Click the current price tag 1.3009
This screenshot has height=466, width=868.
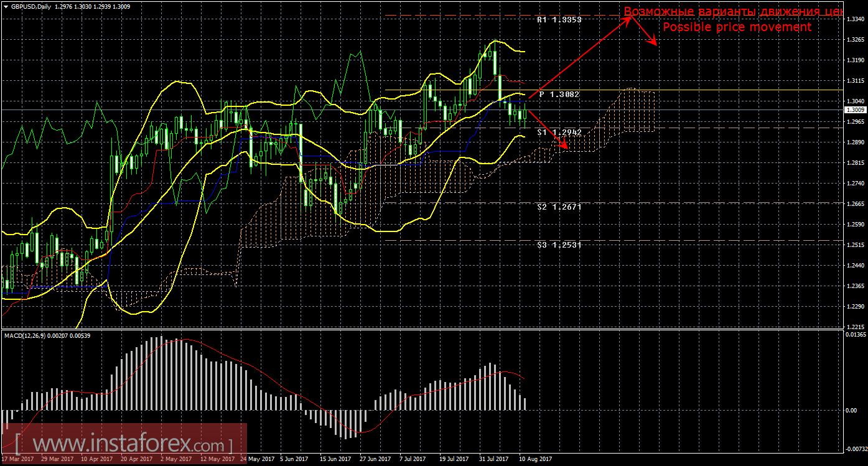(856, 110)
